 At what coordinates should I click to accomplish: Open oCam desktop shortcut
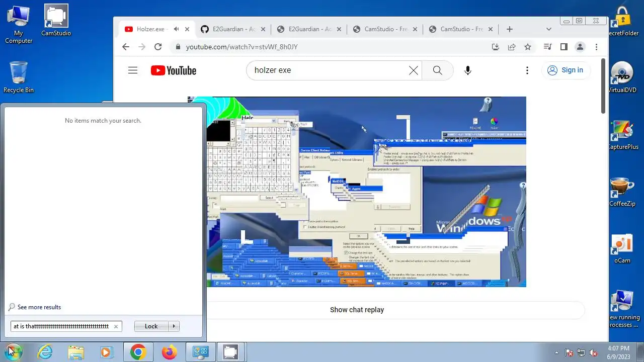(622, 249)
